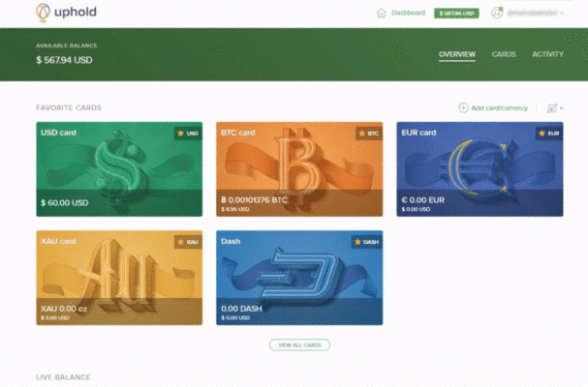Click the edit cards pencil icon
The width and height of the screenshot is (588, 387).
[x=551, y=108]
